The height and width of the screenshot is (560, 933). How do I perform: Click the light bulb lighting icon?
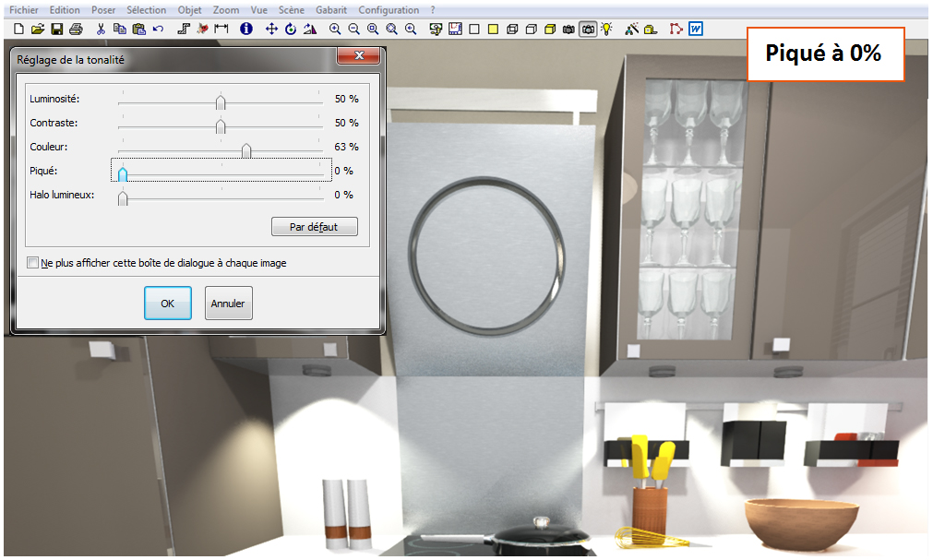(x=606, y=30)
